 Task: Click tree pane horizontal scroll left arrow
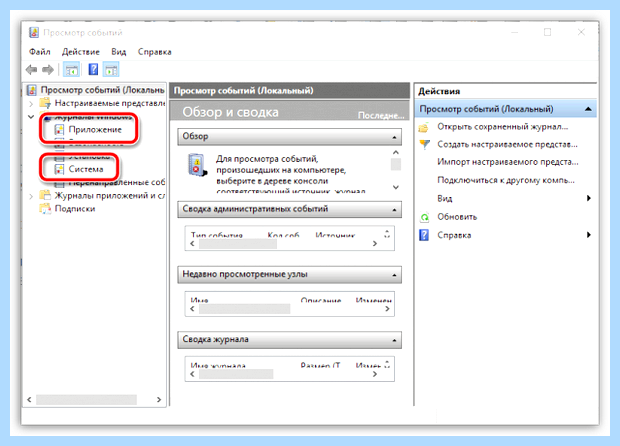[29, 400]
